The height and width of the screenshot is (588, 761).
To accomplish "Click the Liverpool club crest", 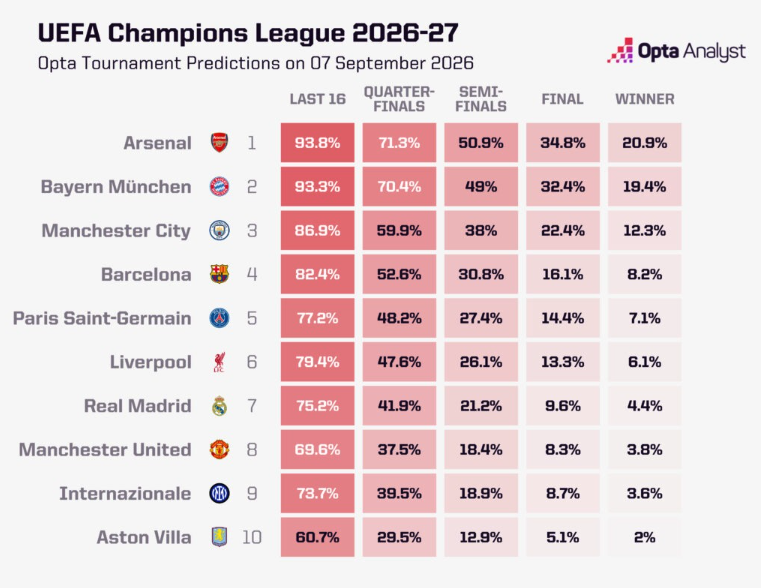I will (219, 362).
